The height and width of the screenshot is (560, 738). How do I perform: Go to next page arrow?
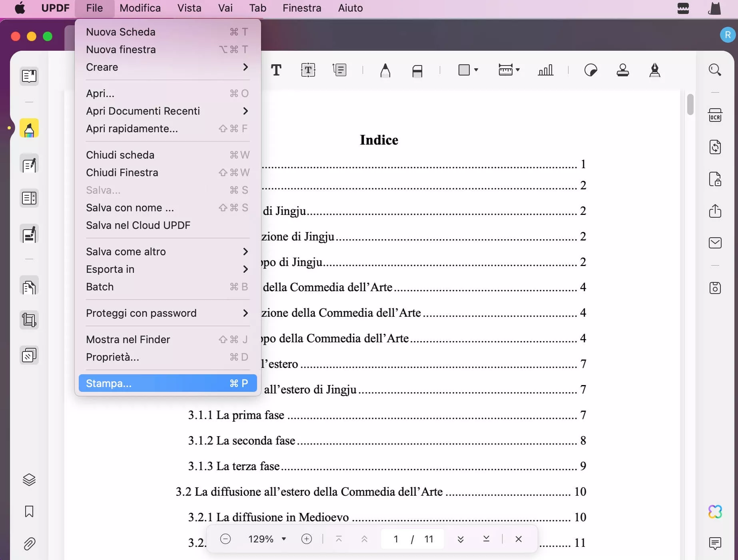pos(461,539)
